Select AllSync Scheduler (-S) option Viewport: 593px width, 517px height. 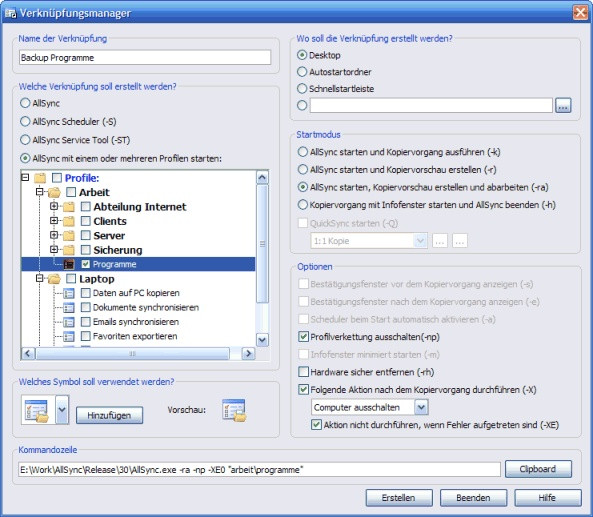[x=25, y=121]
